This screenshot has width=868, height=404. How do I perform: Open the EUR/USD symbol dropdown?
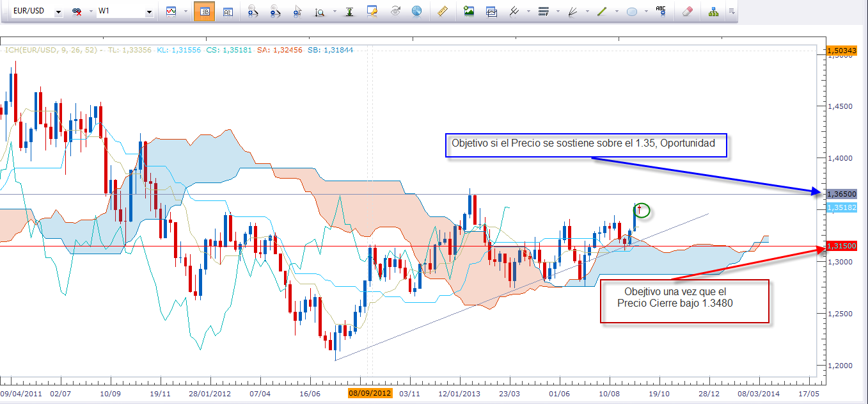point(59,12)
